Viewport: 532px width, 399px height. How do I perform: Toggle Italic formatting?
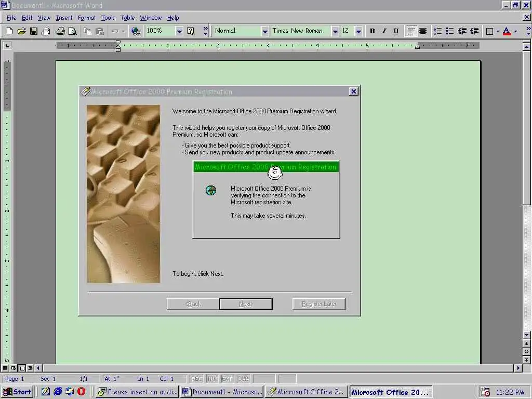[x=384, y=31]
